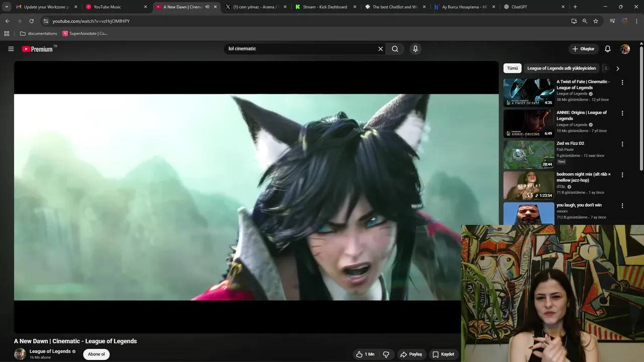The width and height of the screenshot is (644, 362).
Task: Open the tab search dropdown arrow
Action: tap(7, 7)
